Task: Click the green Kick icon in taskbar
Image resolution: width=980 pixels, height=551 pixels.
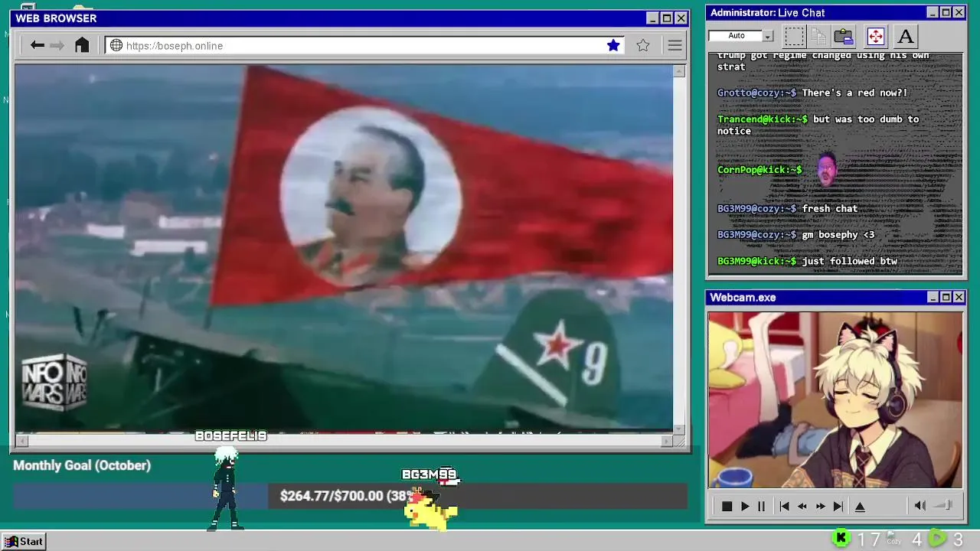Action: pos(841,539)
